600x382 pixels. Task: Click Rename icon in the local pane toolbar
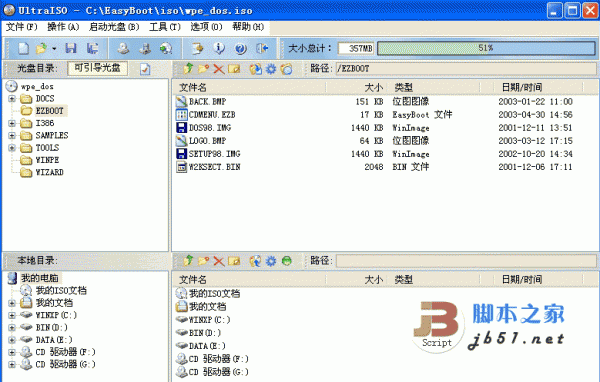tap(234, 261)
